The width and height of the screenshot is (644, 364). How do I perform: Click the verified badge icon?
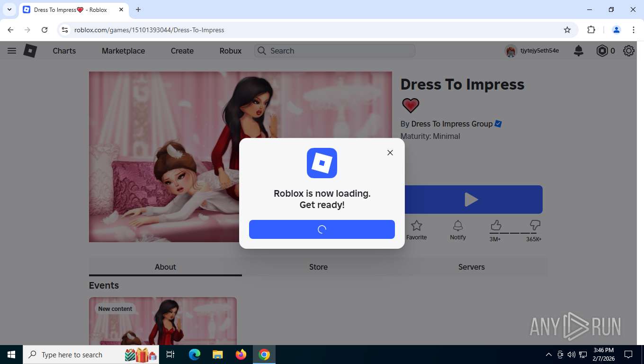[x=498, y=124]
